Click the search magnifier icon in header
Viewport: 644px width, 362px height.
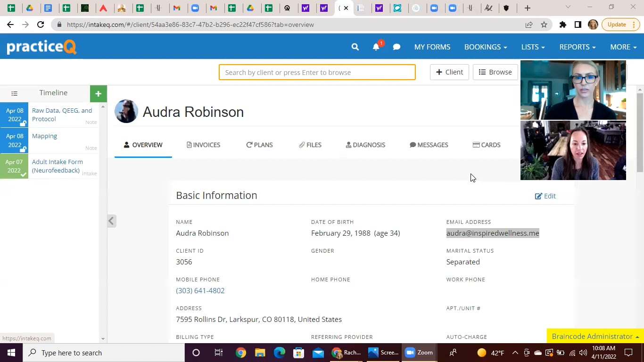click(355, 47)
